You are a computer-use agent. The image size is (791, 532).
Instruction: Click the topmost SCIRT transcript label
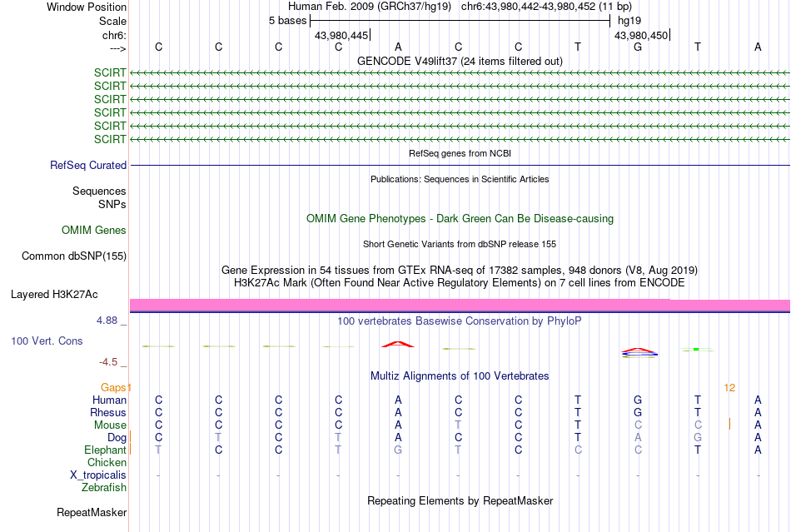[x=109, y=72]
